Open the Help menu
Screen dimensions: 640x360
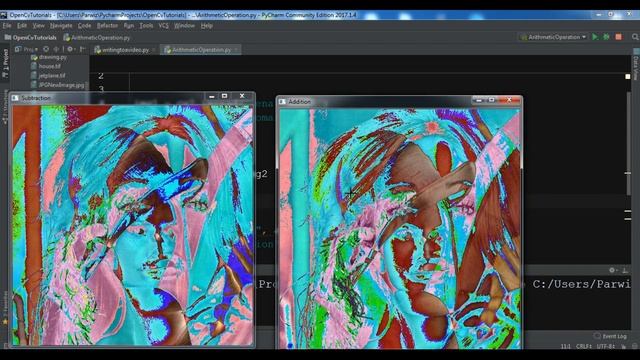pos(207,26)
